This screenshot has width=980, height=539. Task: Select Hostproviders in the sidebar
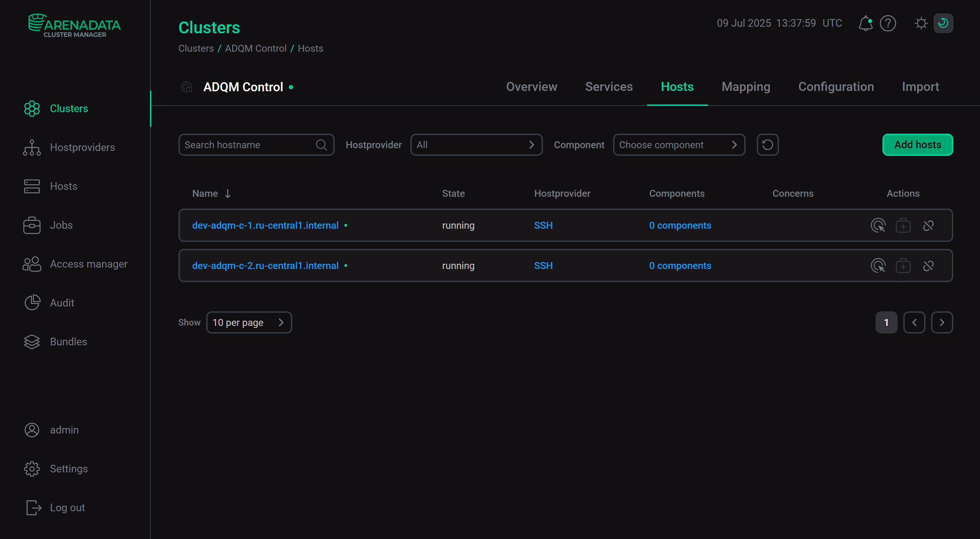(82, 147)
